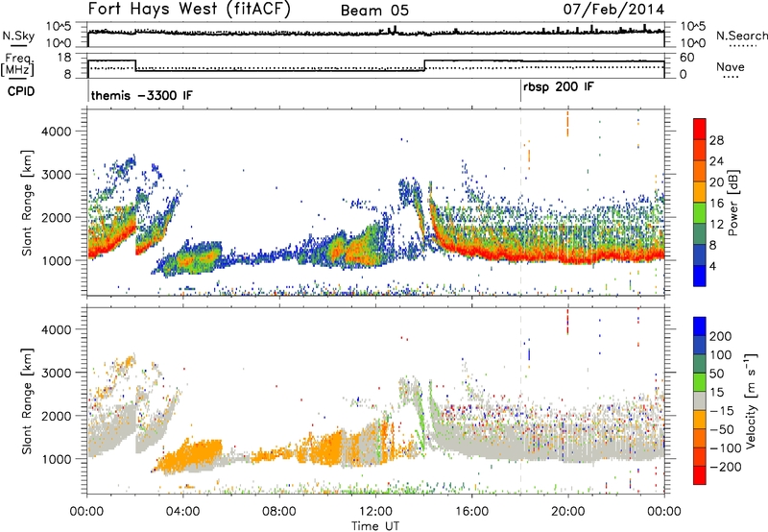Click the '12:00' time axis tick
The height and width of the screenshot is (532, 768).
pos(375,512)
